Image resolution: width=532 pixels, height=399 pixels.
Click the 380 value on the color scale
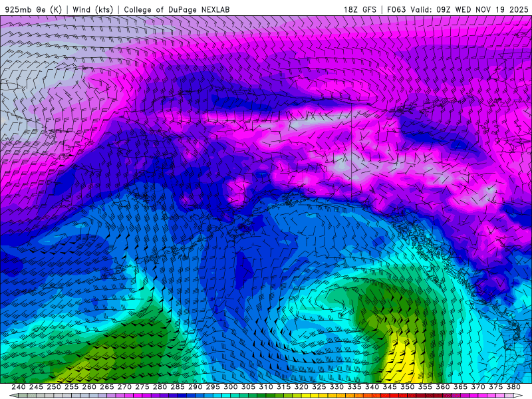[513, 387]
